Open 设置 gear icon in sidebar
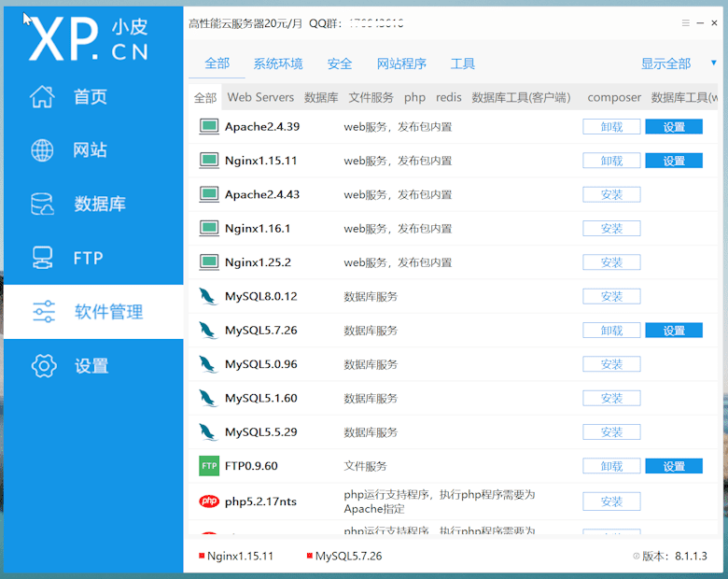Screen dimensions: 728x579 44,366
